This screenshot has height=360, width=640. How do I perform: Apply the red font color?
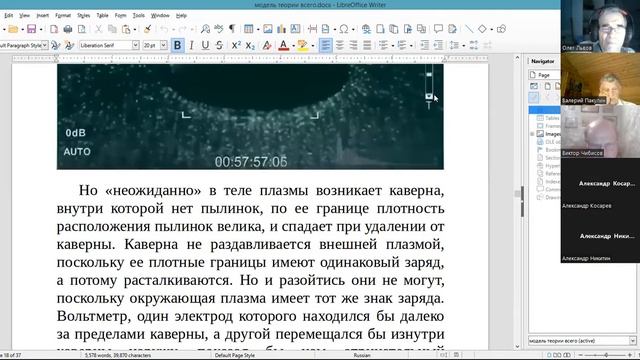[283, 45]
